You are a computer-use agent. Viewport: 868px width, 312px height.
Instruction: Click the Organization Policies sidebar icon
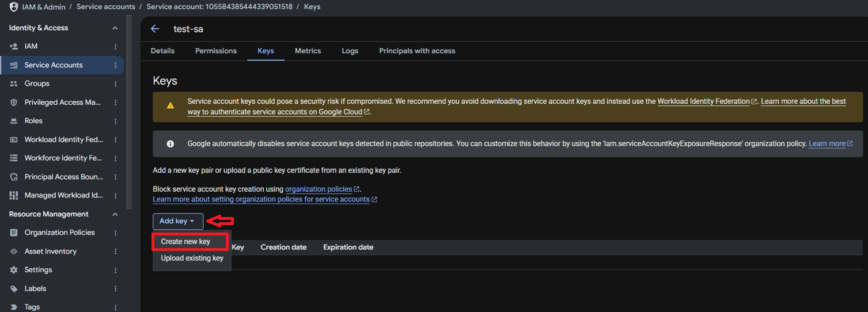(x=14, y=233)
